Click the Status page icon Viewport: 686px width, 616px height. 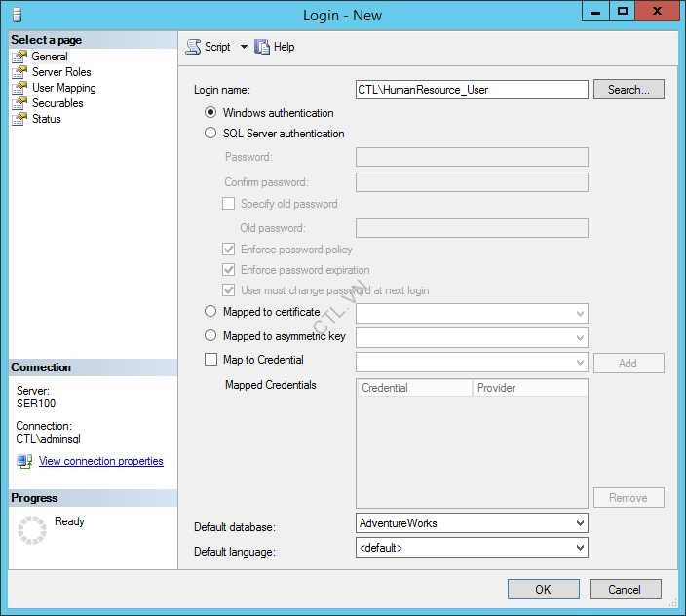(x=19, y=119)
